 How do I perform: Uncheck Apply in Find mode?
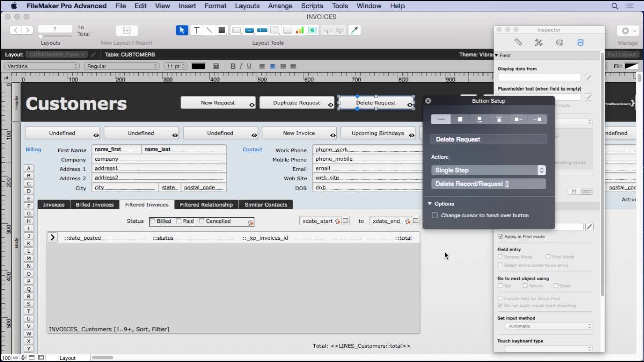point(501,236)
